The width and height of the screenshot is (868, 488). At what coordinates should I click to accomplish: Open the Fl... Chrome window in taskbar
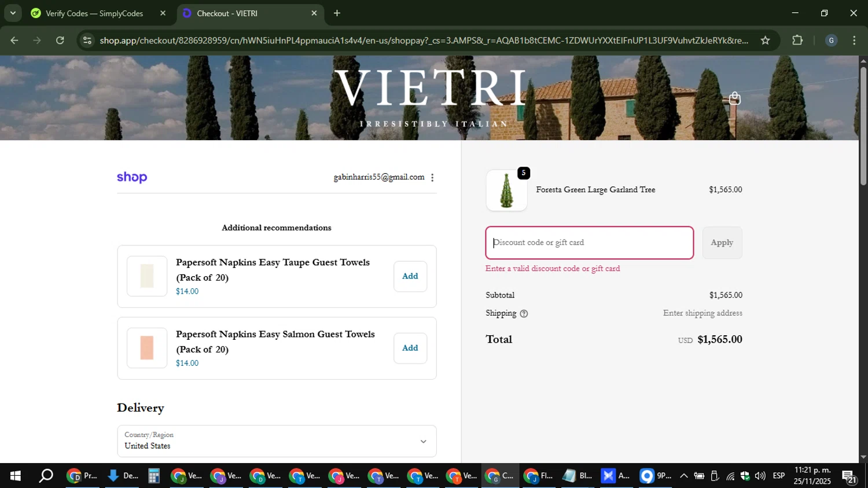(x=538, y=476)
